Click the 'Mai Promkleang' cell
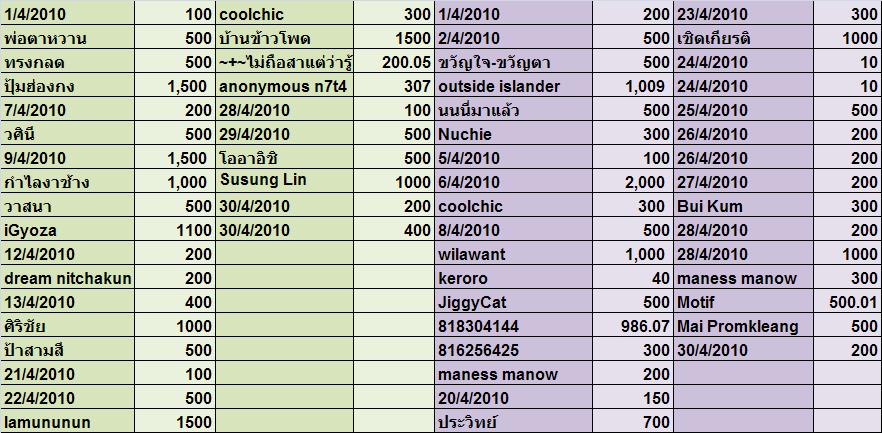The image size is (882, 433). click(743, 326)
